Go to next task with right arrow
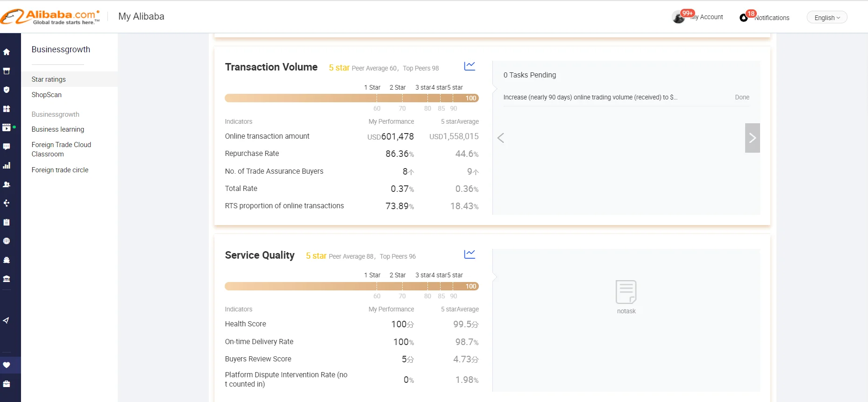This screenshot has height=402, width=868. pos(752,138)
